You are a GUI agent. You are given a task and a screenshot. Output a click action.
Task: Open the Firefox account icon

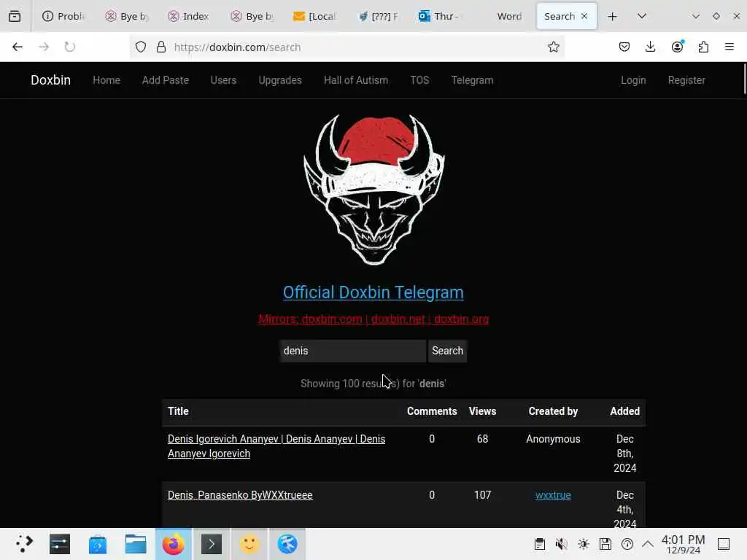pos(677,47)
